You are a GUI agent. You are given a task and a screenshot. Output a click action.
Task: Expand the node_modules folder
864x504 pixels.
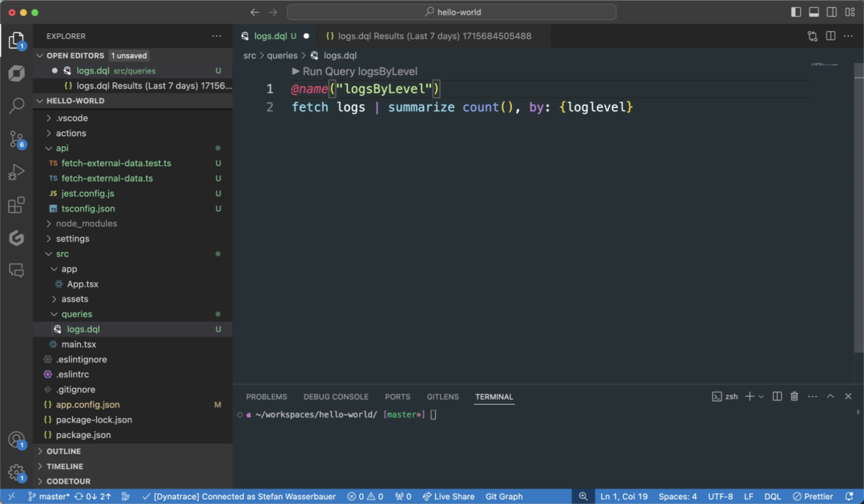coord(86,223)
